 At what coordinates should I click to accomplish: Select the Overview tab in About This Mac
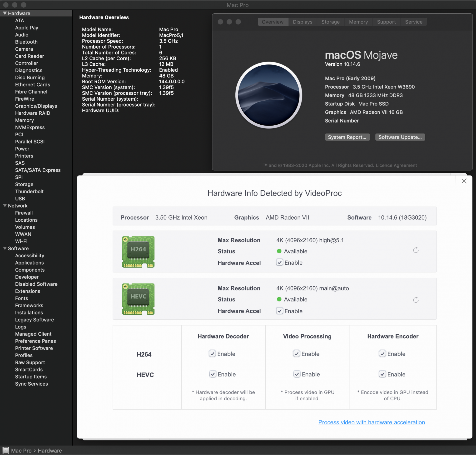point(273,22)
